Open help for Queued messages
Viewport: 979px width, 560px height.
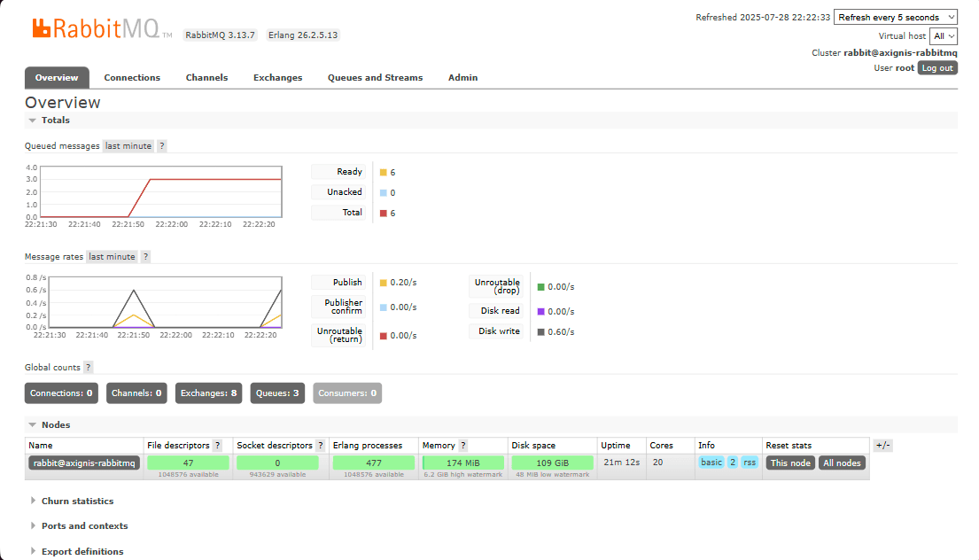point(162,145)
